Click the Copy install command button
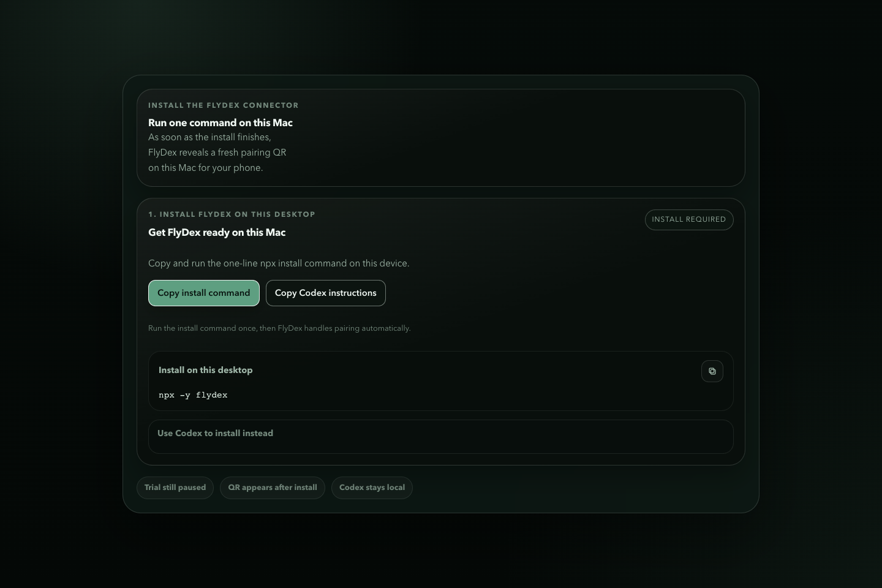882x588 pixels. point(204,293)
